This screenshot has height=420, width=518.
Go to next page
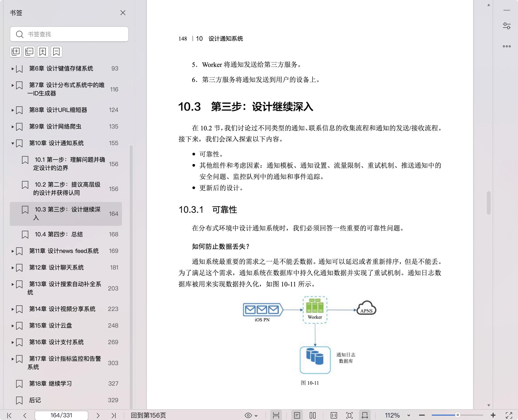(x=98, y=415)
